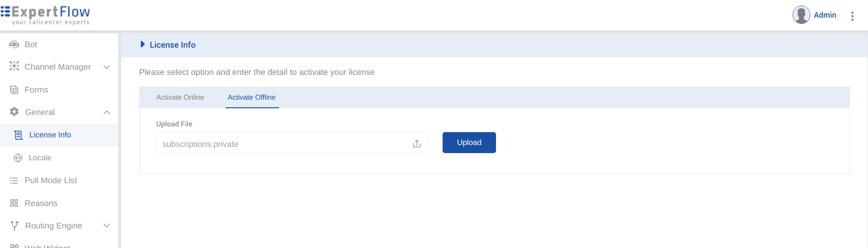
Task: Click the Locale globe icon
Action: click(18, 158)
